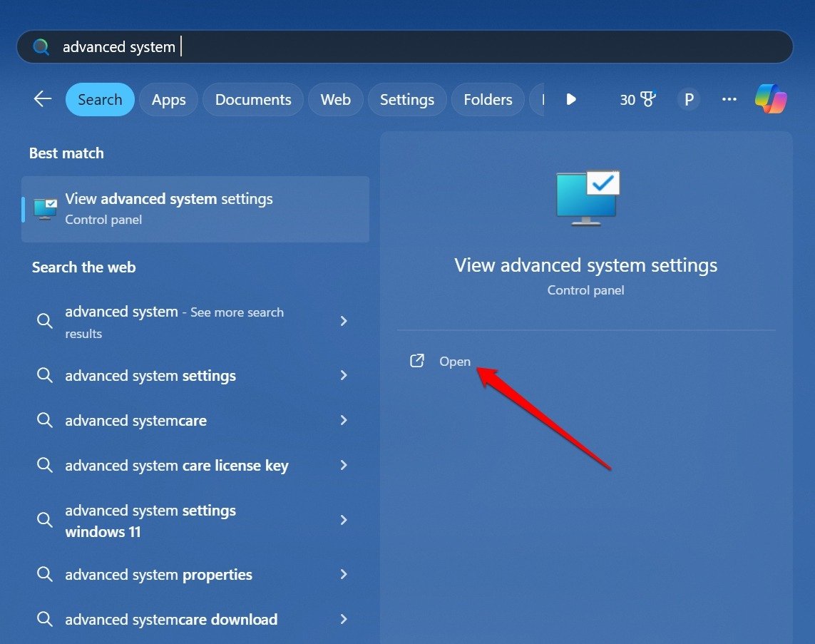The height and width of the screenshot is (644, 815).
Task: Click the P profile avatar
Action: click(x=689, y=98)
